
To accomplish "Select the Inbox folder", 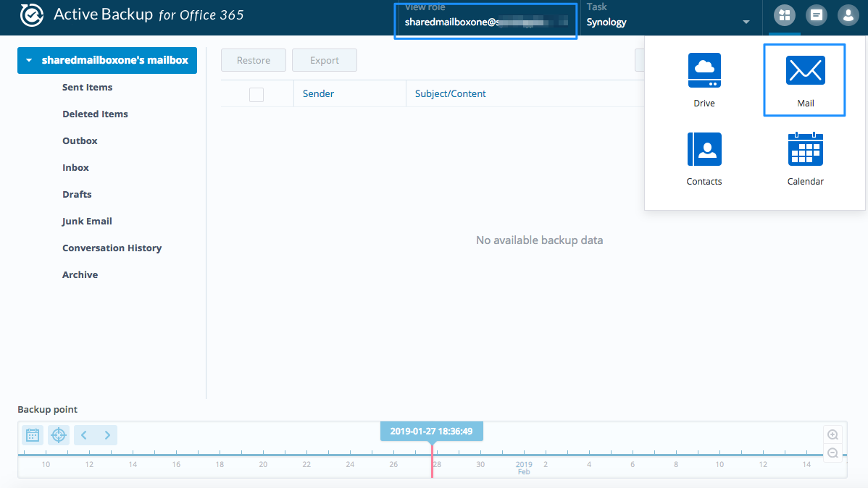I will (75, 167).
